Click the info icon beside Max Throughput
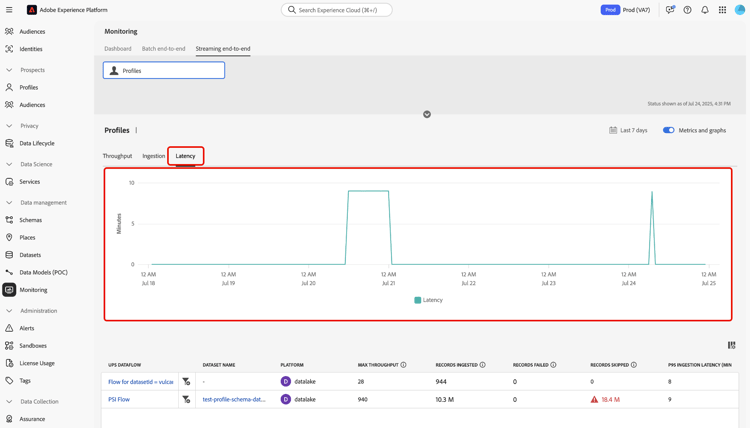Image resolution: width=750 pixels, height=428 pixels. tap(403, 365)
